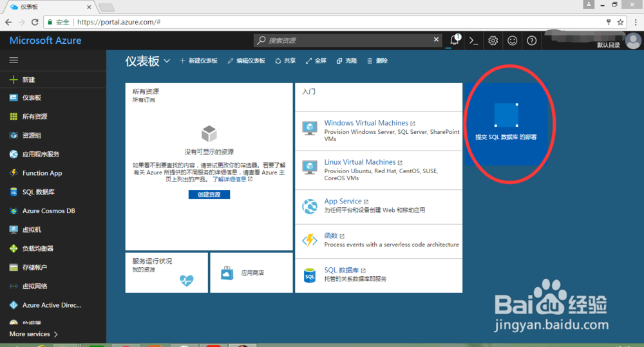
Task: Open portal settings gear icon
Action: click(x=493, y=41)
